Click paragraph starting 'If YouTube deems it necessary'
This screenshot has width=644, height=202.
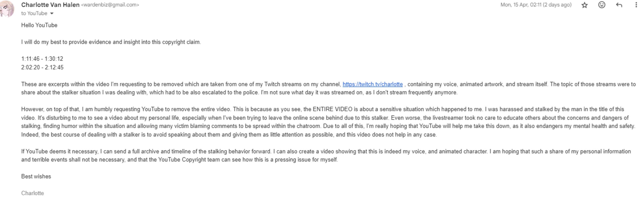pyautogui.click(x=326, y=156)
